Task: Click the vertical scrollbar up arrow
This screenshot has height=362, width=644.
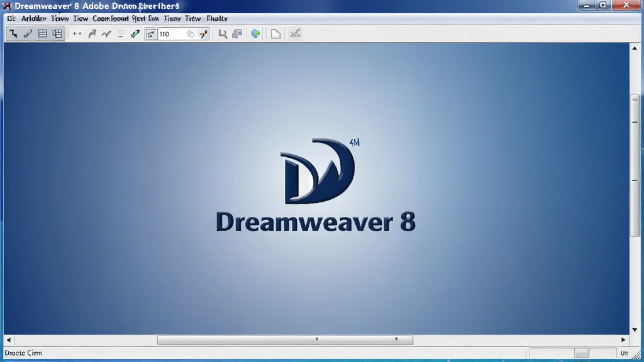Action: (635, 48)
